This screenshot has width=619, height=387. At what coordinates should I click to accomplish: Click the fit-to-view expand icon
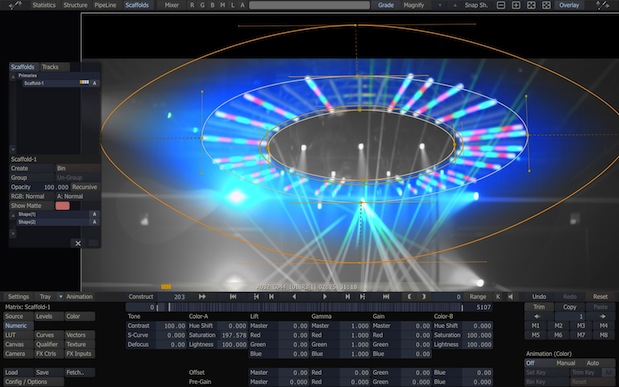[x=531, y=5]
